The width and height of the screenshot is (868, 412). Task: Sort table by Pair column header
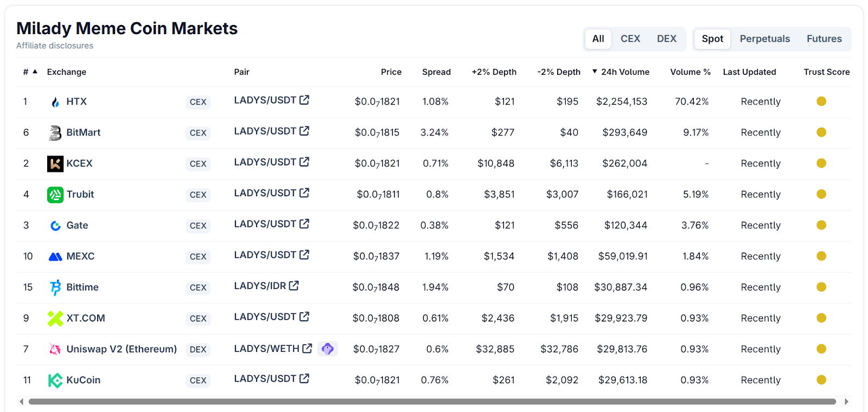point(241,72)
